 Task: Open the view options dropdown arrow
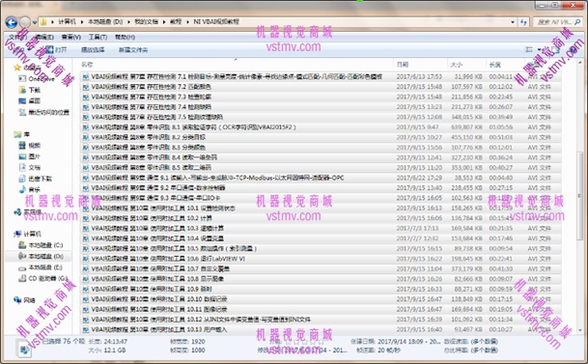(x=540, y=49)
